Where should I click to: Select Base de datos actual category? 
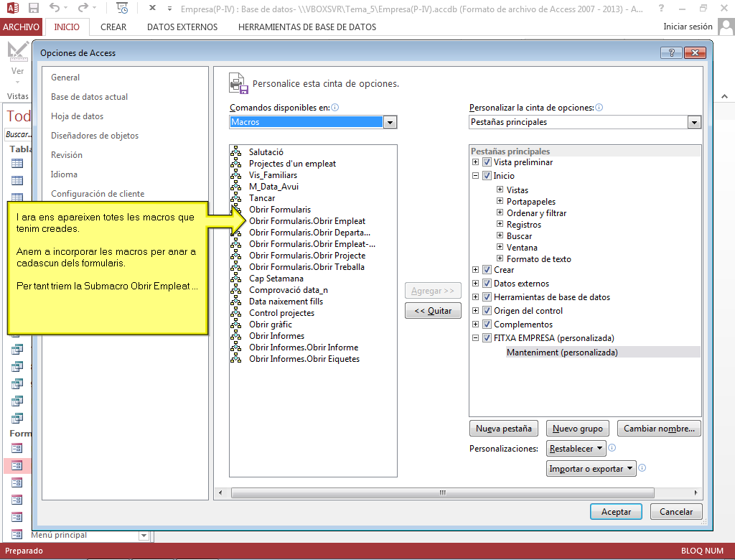tap(89, 97)
